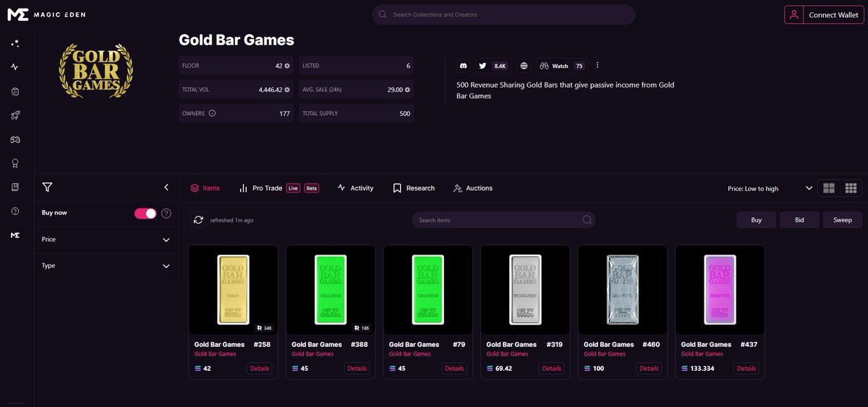This screenshot has width=868, height=407.
Task: Open the Activity tab
Action: pyautogui.click(x=355, y=188)
